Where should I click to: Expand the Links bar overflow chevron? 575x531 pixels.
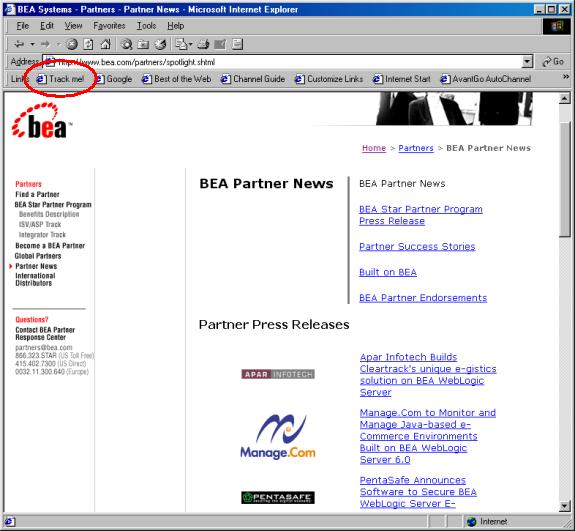(566, 77)
